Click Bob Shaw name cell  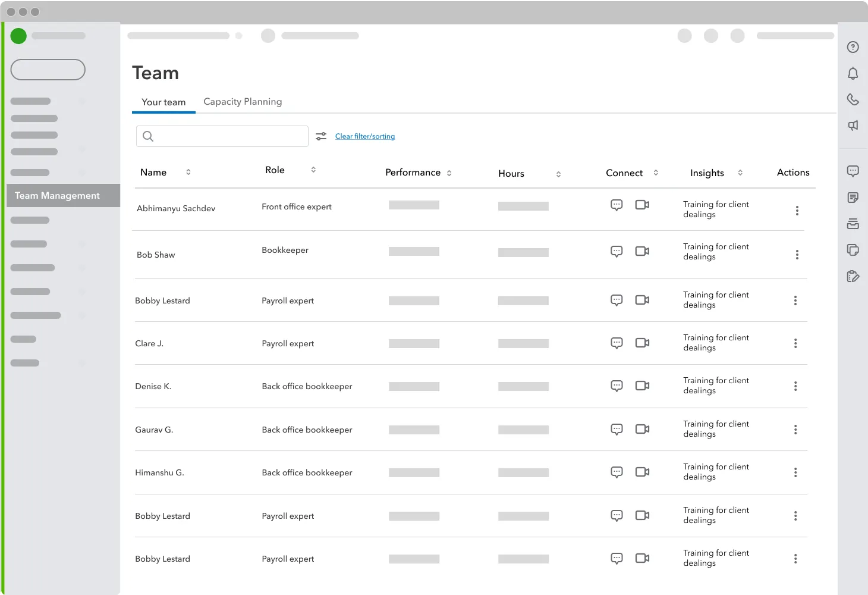156,255
